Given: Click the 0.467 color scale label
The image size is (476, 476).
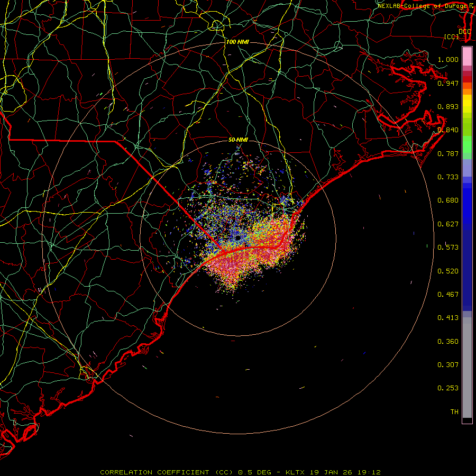Looking at the screenshot, I should click(x=448, y=295).
